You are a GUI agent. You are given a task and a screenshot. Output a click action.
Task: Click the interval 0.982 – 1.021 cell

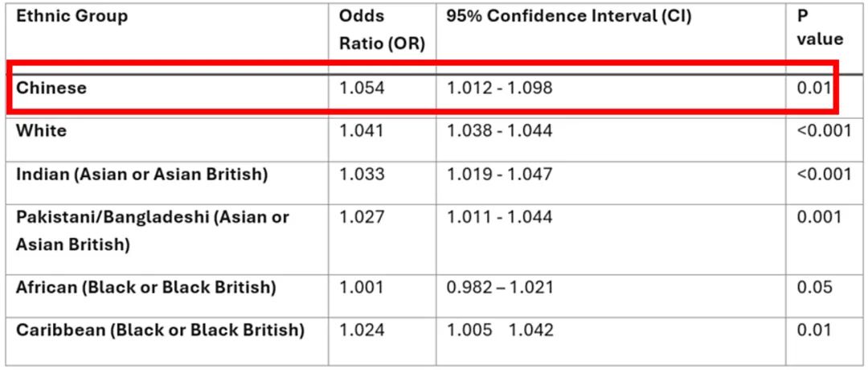(x=500, y=287)
